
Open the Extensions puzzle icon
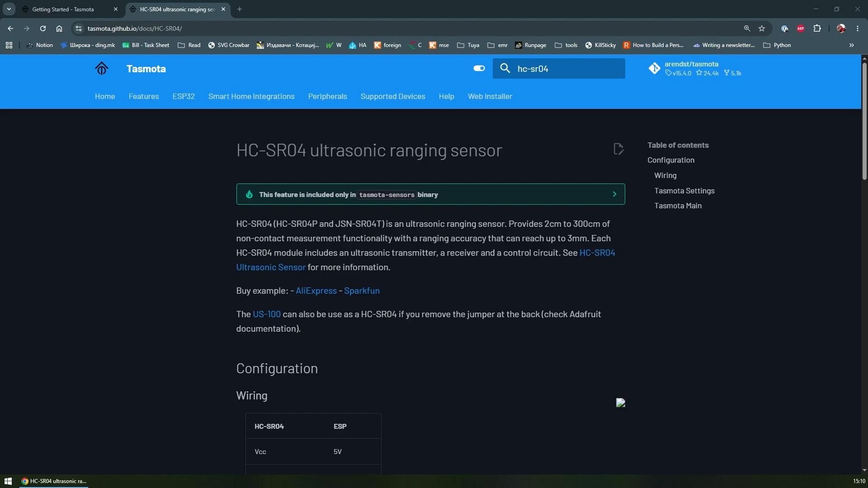pos(817,28)
